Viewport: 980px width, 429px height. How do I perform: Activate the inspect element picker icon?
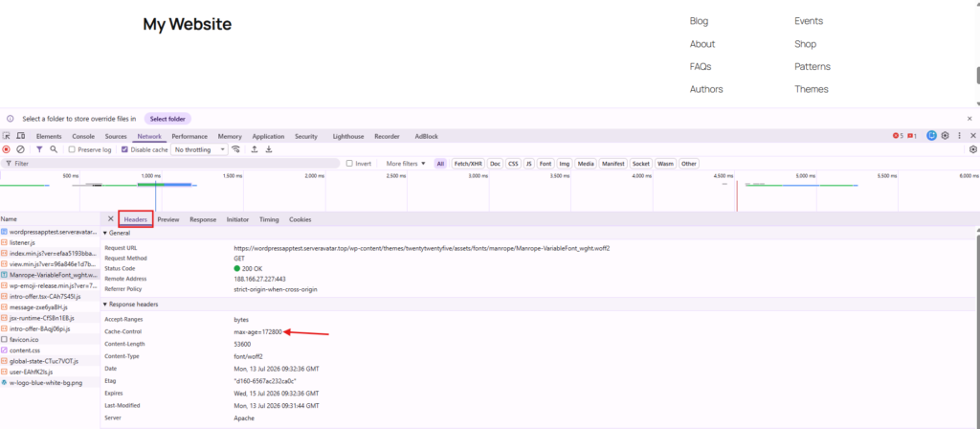pyautogui.click(x=7, y=136)
